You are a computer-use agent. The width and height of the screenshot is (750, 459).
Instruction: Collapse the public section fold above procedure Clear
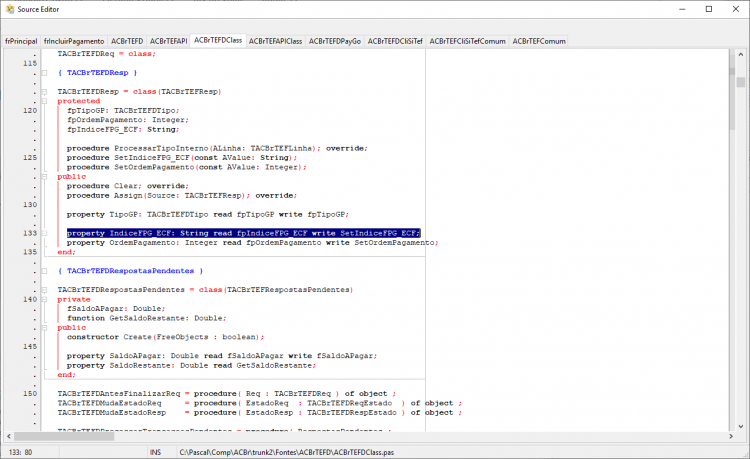click(x=44, y=177)
